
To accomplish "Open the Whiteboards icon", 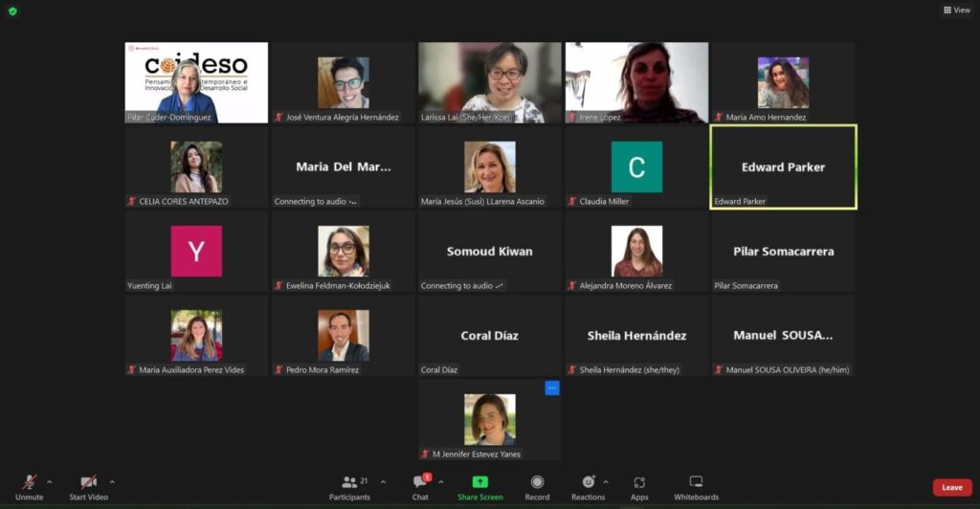I will [x=696, y=482].
